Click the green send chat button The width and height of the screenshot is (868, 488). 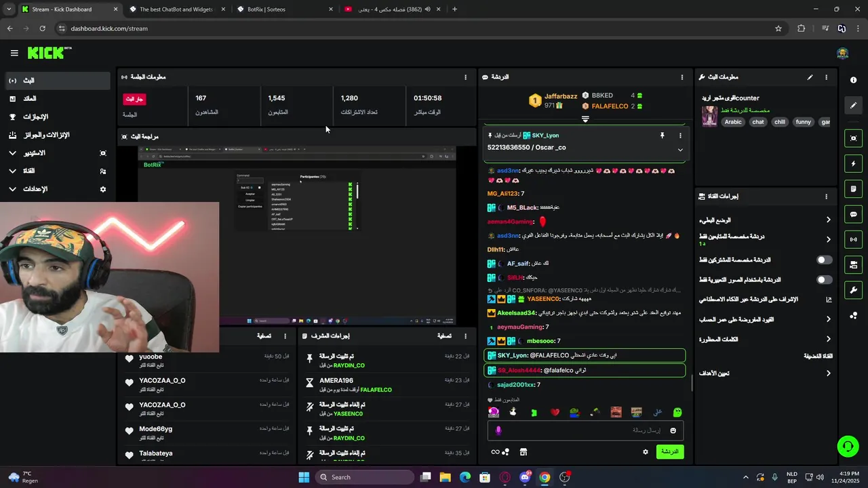coord(670,451)
